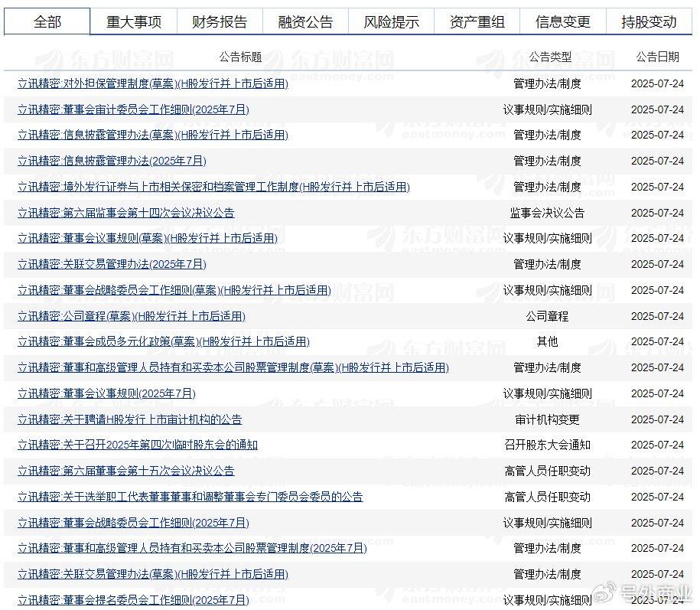Open 对外担保管理制度(草案) announcement link

[x=153, y=83]
